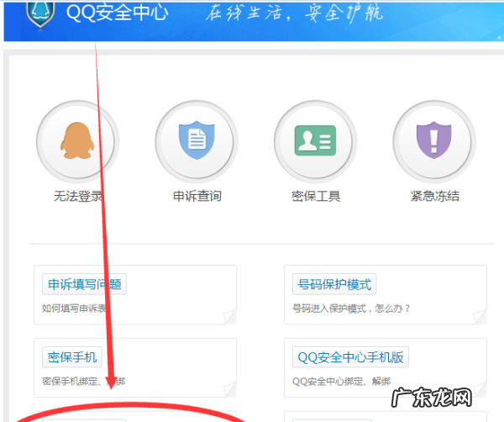
Task: Open the QQ安全中心手机版 help topic
Action: coord(350,357)
